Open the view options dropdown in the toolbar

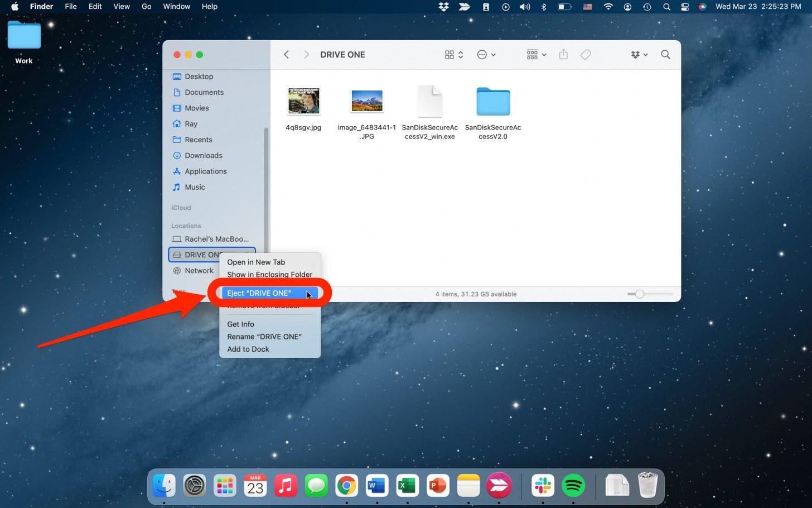tap(453, 54)
